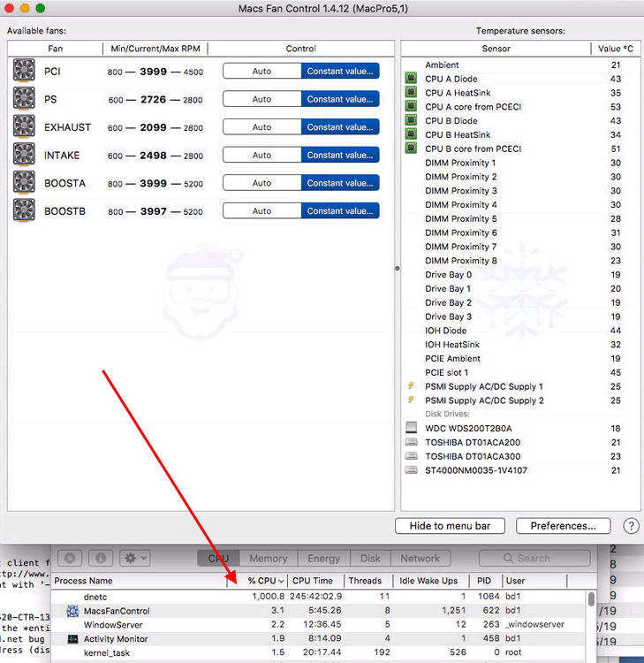Choose Constant value for PS fan

[340, 99]
